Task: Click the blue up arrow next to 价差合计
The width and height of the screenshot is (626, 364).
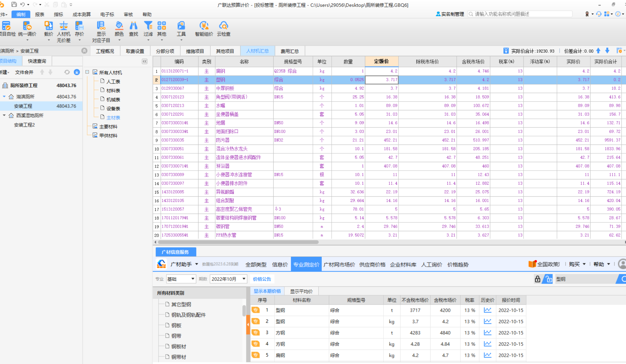Action: click(x=598, y=51)
